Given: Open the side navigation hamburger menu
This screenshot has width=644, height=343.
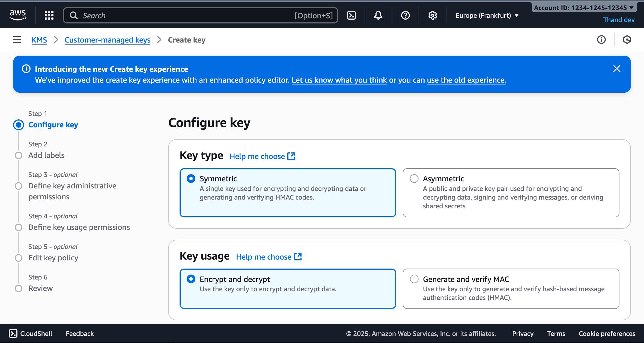Looking at the screenshot, I should (17, 40).
